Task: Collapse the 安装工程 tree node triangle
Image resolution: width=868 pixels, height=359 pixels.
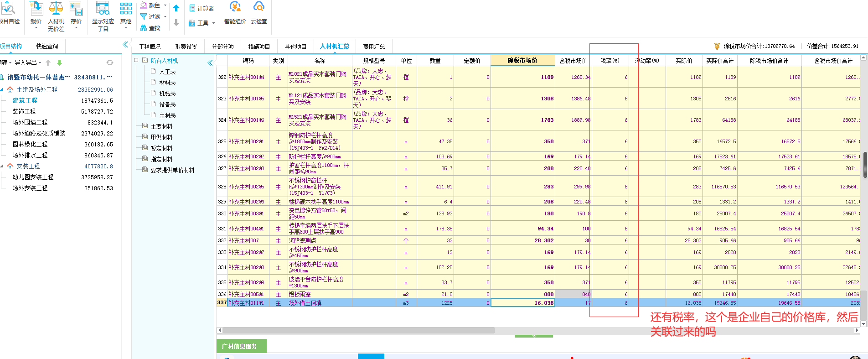Action: tap(2, 166)
